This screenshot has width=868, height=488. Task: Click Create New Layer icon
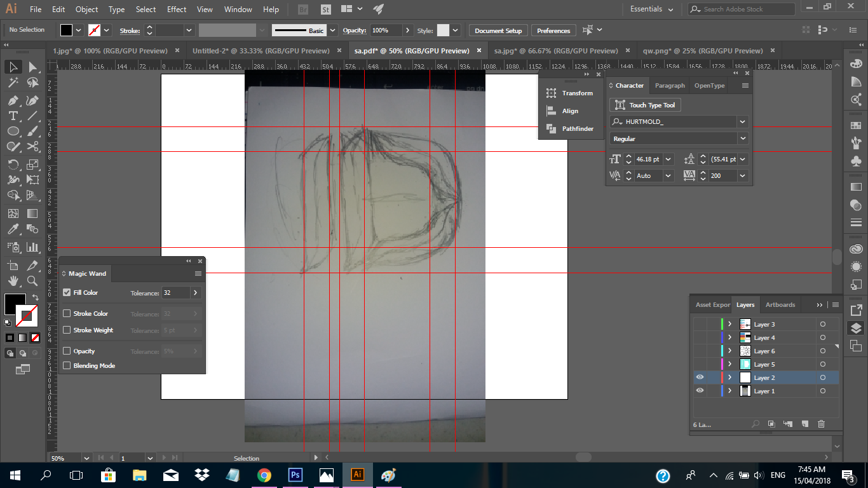(804, 424)
